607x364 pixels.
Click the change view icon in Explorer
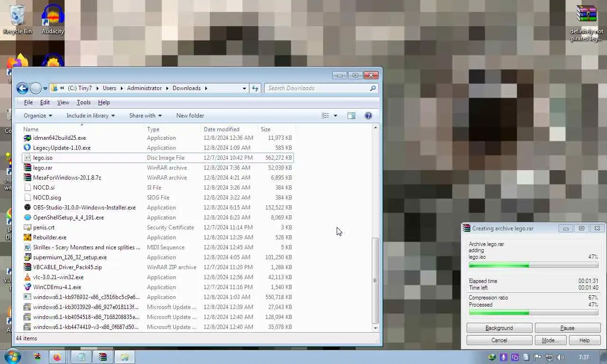click(x=325, y=116)
